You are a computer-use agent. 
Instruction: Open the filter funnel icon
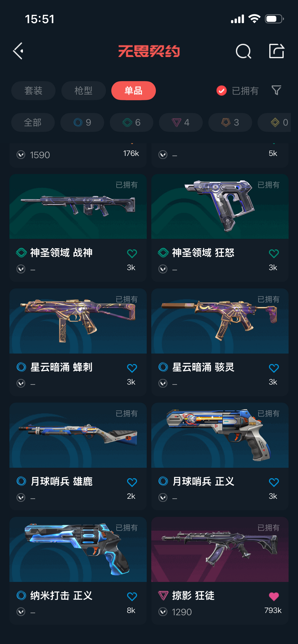pos(276,90)
